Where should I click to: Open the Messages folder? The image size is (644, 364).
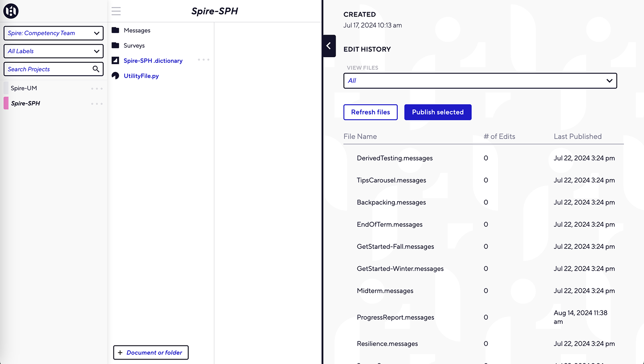pyautogui.click(x=137, y=30)
